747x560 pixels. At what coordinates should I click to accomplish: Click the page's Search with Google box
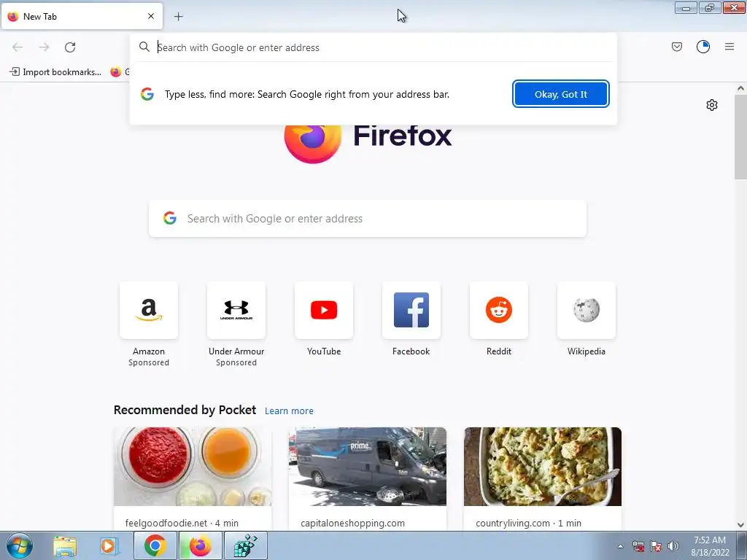click(x=368, y=219)
